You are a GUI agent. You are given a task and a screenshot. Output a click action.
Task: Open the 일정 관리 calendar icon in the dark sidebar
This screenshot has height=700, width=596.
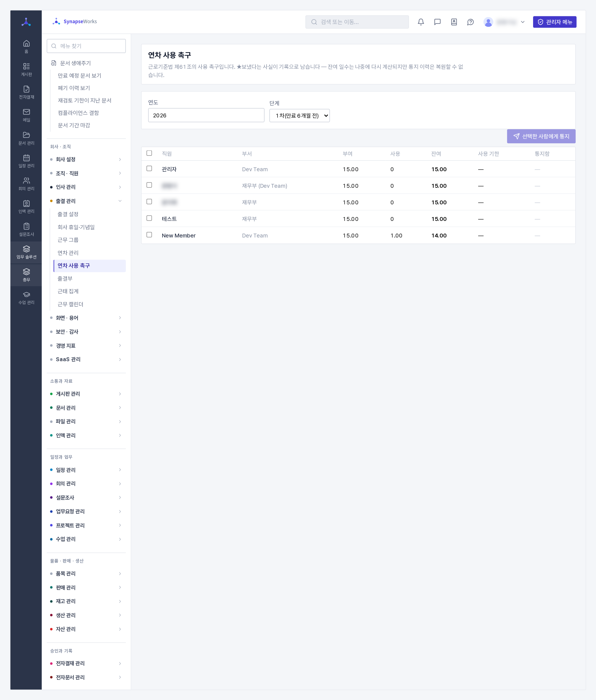pos(26,161)
